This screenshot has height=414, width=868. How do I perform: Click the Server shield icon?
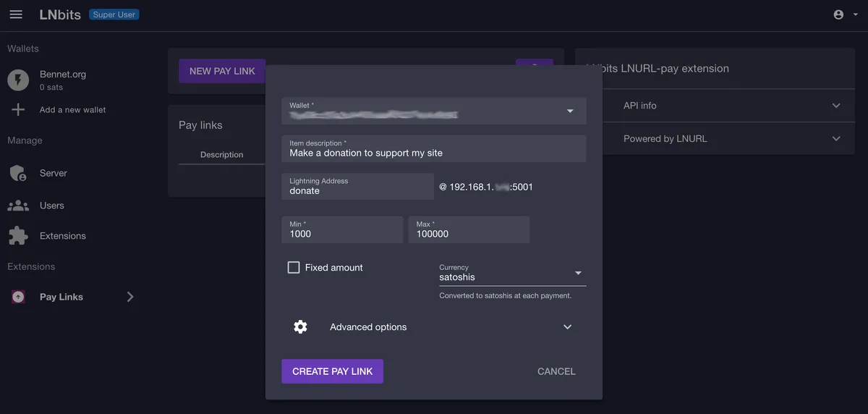pyautogui.click(x=18, y=174)
